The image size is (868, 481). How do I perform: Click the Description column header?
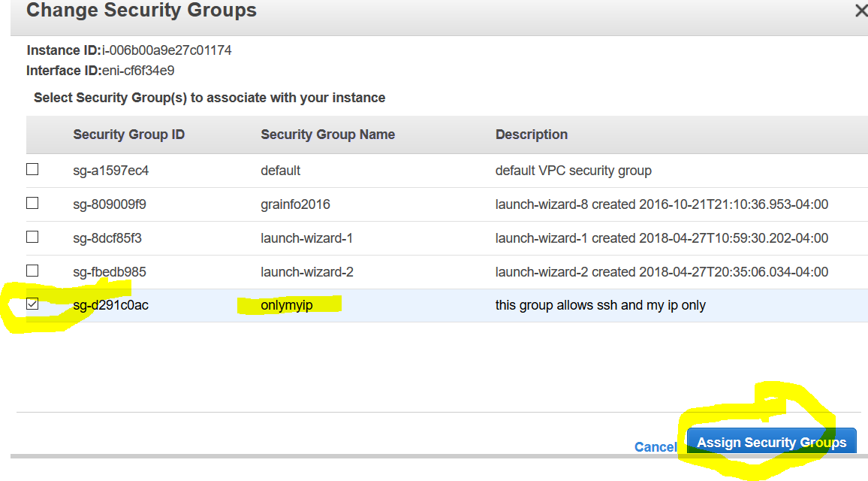(531, 135)
